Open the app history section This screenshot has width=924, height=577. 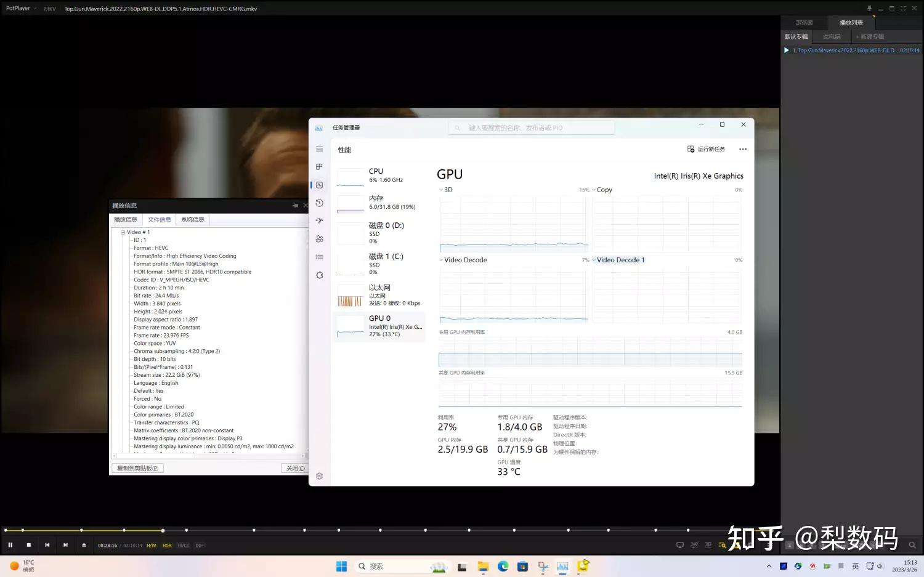pyautogui.click(x=319, y=203)
